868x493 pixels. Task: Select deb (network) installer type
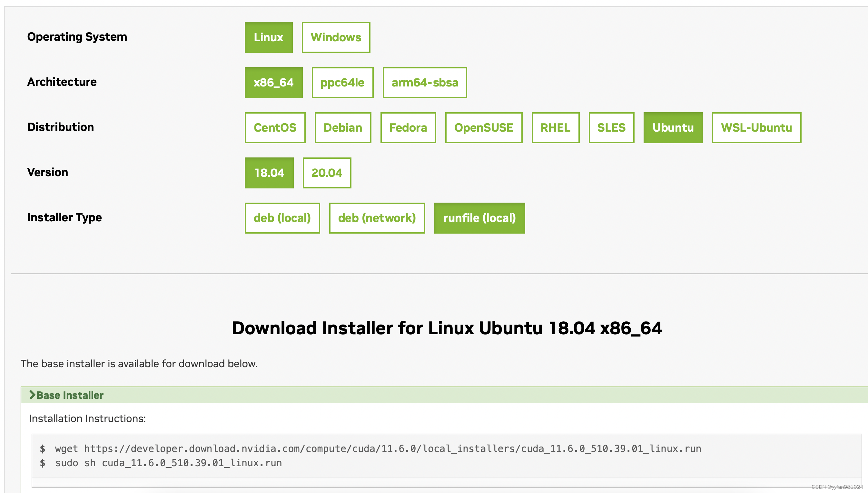(377, 218)
